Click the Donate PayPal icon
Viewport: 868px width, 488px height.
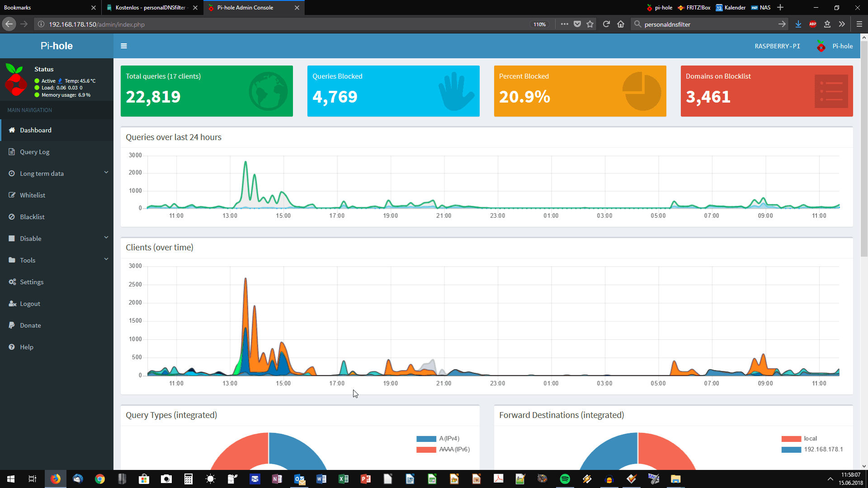[x=12, y=325]
